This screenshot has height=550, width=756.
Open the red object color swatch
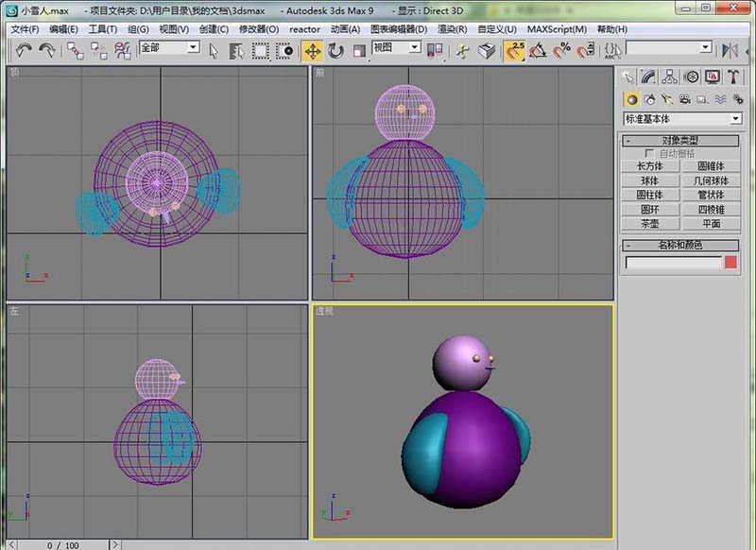point(730,262)
